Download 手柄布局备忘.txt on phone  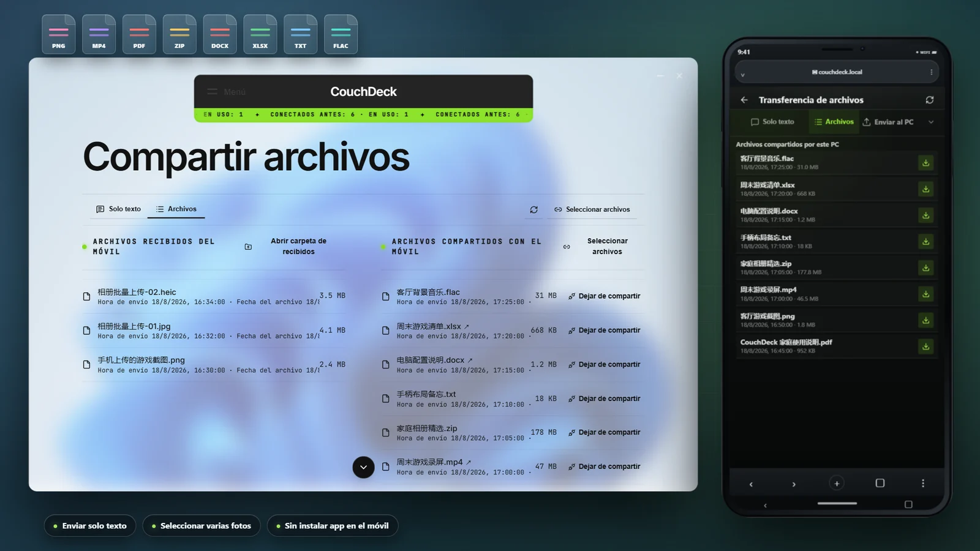click(925, 242)
